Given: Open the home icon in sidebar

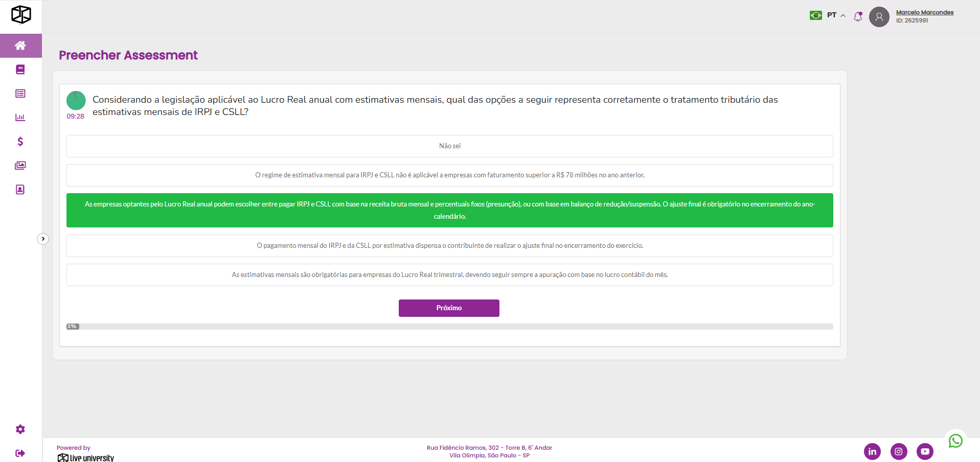Looking at the screenshot, I should (x=20, y=45).
